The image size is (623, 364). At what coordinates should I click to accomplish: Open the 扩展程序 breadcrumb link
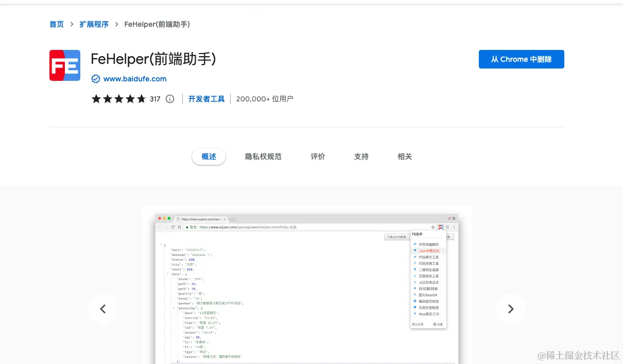coord(94,24)
